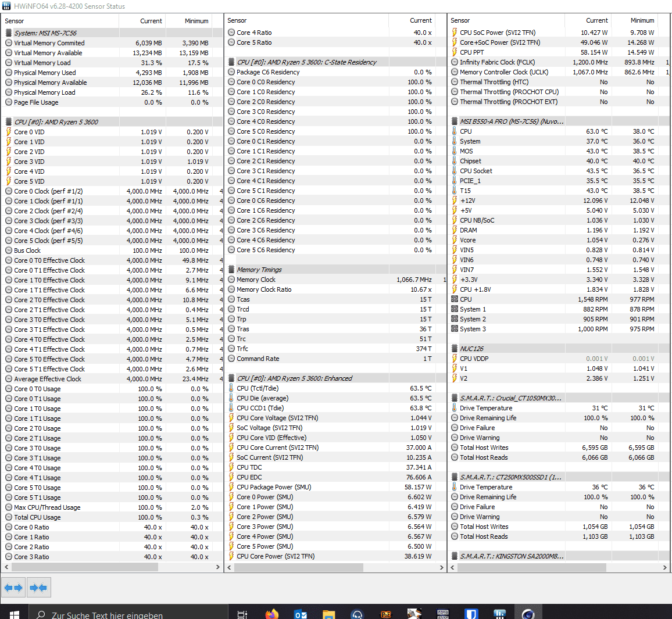Select the MSI B550-A PRO (MS-7C56) section header
Viewport: 672px width, 619px height.
pos(512,121)
